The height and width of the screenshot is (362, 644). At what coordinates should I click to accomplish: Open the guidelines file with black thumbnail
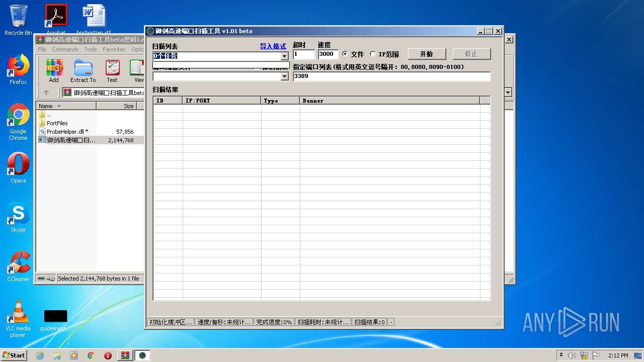click(x=55, y=320)
